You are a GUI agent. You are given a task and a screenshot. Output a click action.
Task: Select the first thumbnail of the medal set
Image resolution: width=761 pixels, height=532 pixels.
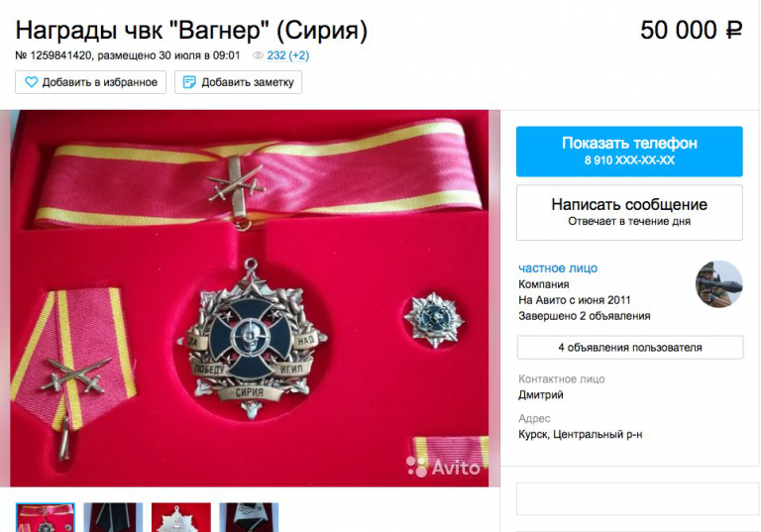[46, 517]
